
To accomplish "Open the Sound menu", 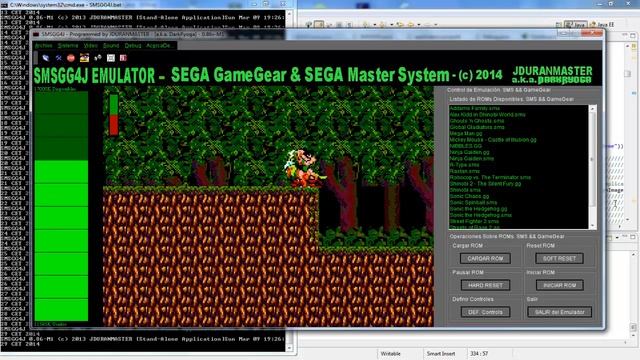I will (x=111, y=45).
